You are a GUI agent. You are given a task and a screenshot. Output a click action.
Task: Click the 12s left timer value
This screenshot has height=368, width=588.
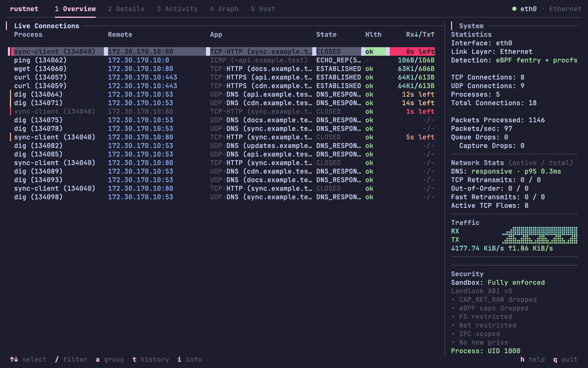click(418, 94)
